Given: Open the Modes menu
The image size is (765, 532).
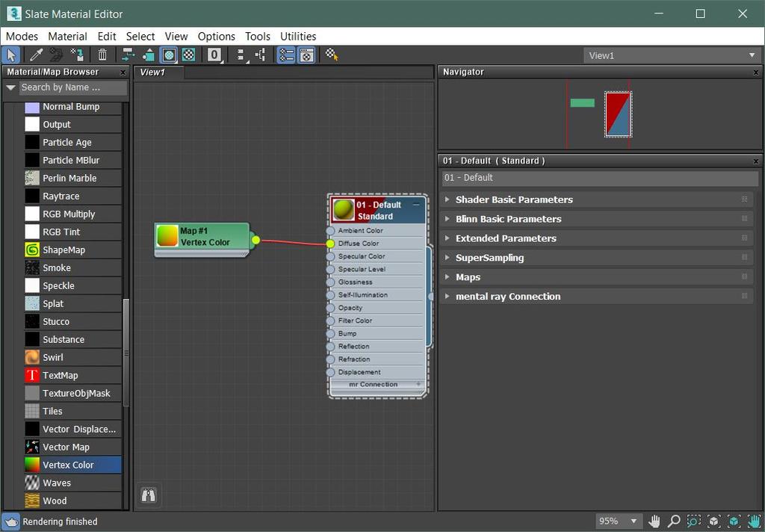Looking at the screenshot, I should coord(22,37).
